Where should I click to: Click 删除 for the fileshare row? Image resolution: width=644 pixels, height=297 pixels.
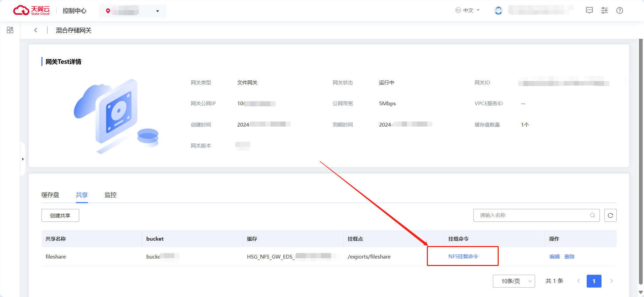coord(569,257)
